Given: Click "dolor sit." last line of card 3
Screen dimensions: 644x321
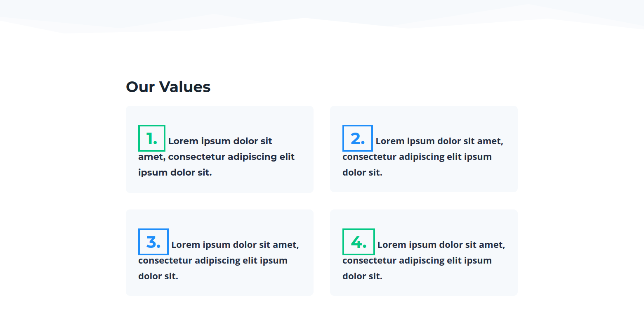Looking at the screenshot, I should pyautogui.click(x=158, y=276).
